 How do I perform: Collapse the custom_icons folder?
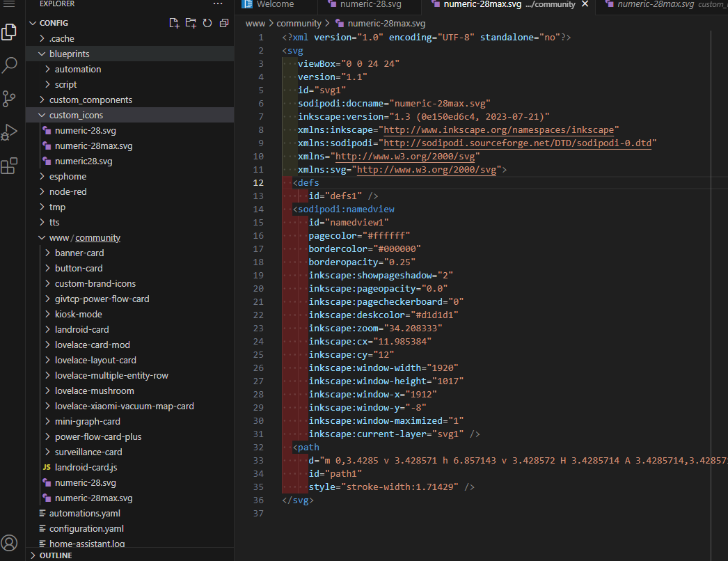[x=76, y=115]
